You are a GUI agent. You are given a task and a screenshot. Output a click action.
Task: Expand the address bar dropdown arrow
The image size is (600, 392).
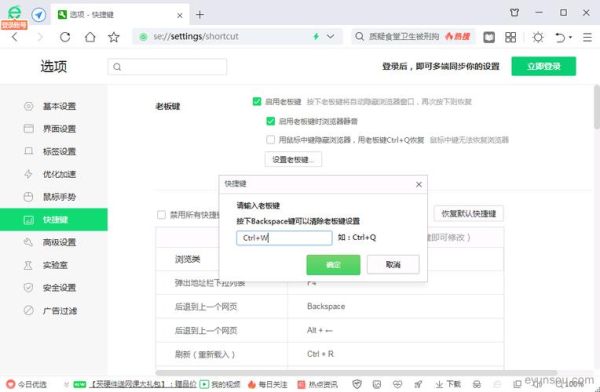pyautogui.click(x=330, y=36)
